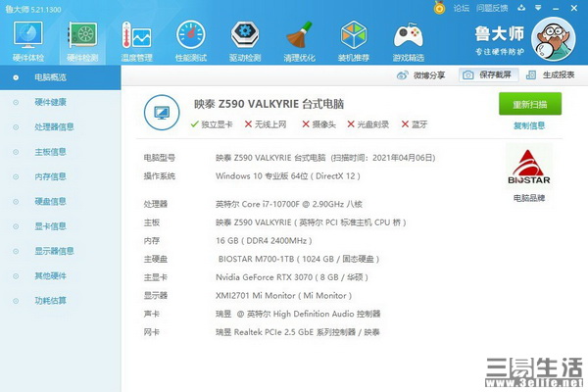The width and height of the screenshot is (588, 392).
Task: Click the 独立显卡 checkmark indicator
Action: [212, 124]
